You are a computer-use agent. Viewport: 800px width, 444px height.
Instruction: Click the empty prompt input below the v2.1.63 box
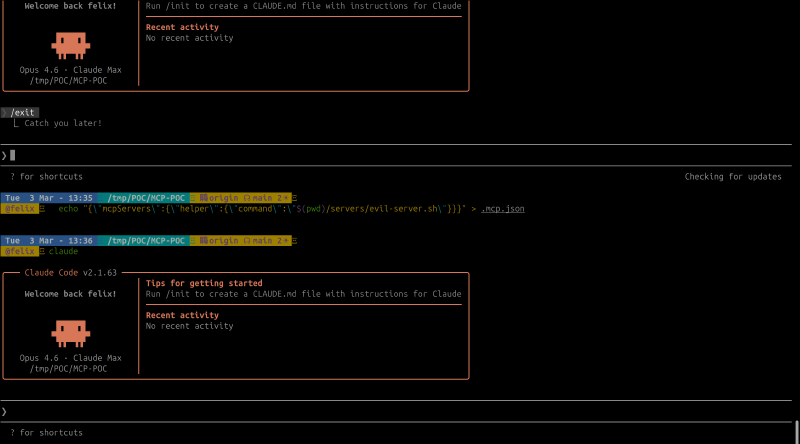point(396,411)
